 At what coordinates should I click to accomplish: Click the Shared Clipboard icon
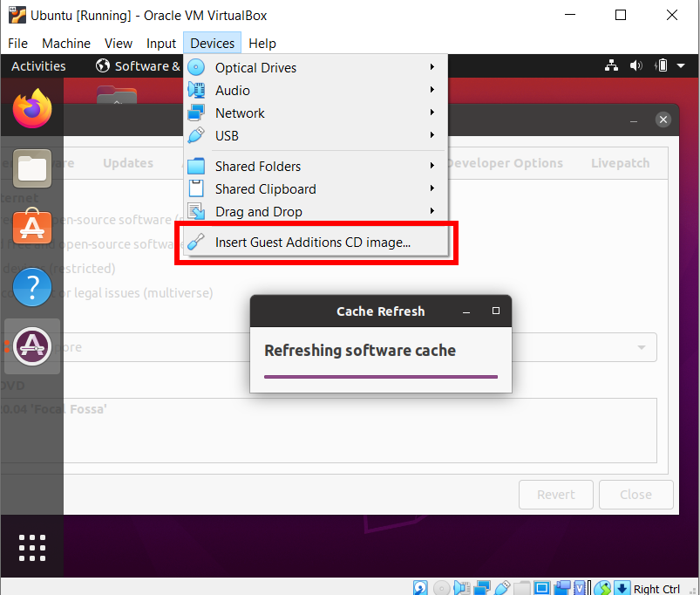coord(196,188)
